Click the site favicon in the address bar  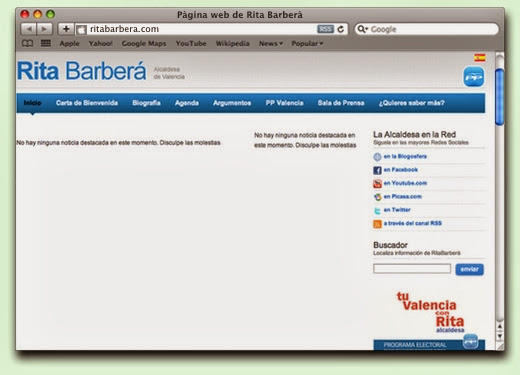coord(81,30)
